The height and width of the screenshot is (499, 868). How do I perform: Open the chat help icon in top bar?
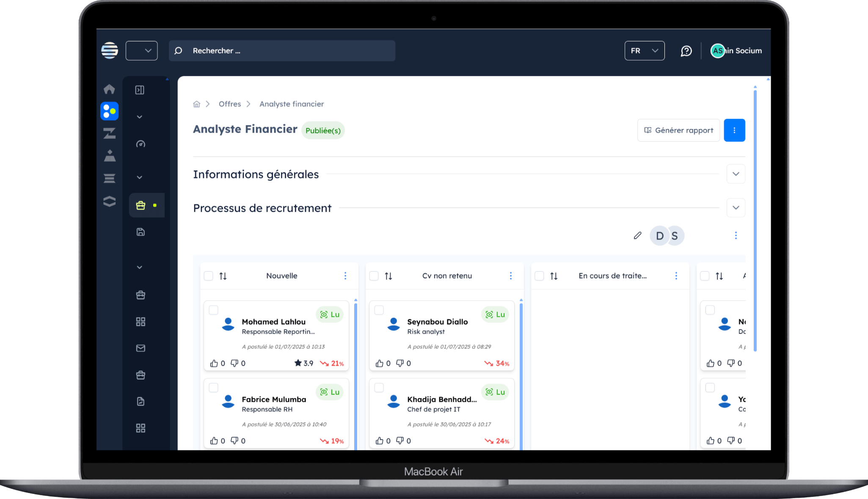coord(686,51)
